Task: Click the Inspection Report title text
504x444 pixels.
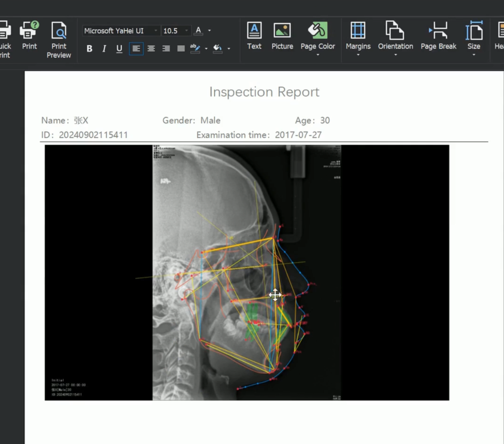Action: coord(264,92)
